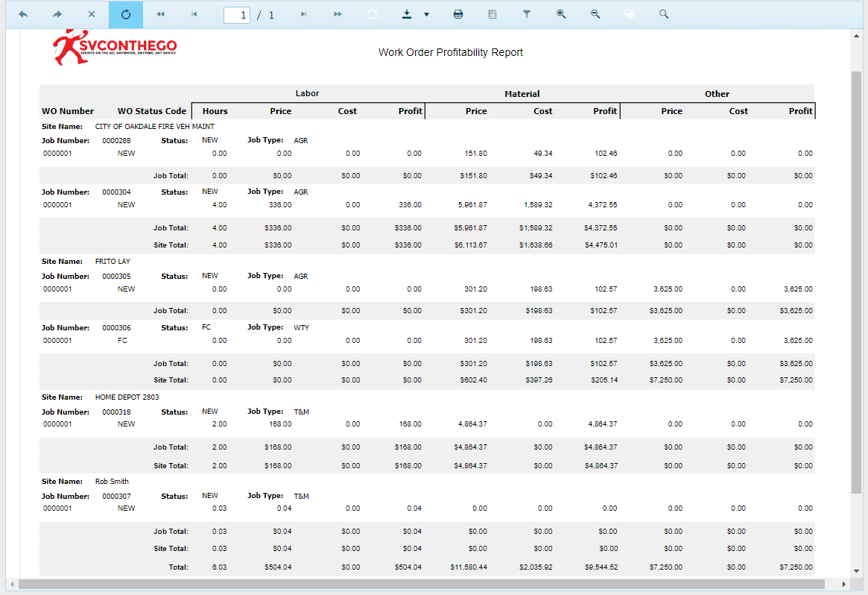Go to the next page

click(x=303, y=14)
